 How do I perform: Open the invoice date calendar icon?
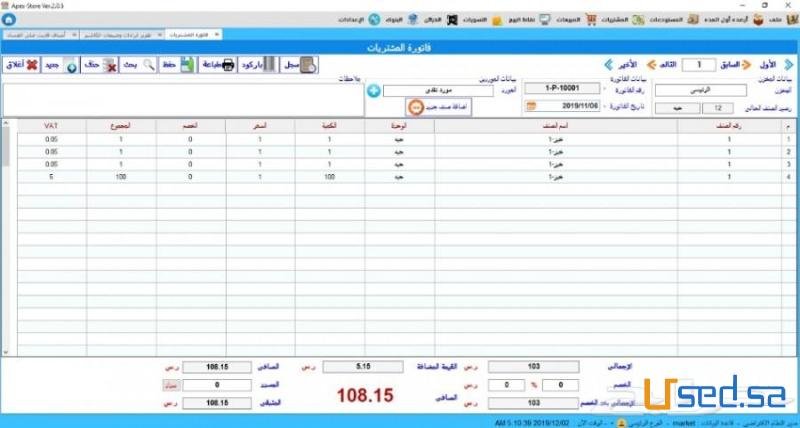pyautogui.click(x=531, y=106)
